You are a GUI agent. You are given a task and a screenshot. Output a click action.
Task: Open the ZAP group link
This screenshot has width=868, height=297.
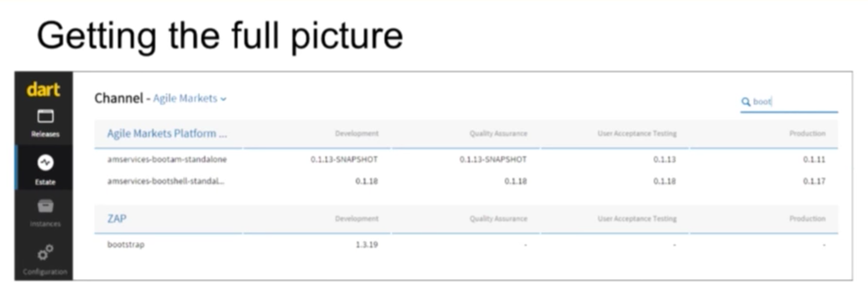click(117, 219)
